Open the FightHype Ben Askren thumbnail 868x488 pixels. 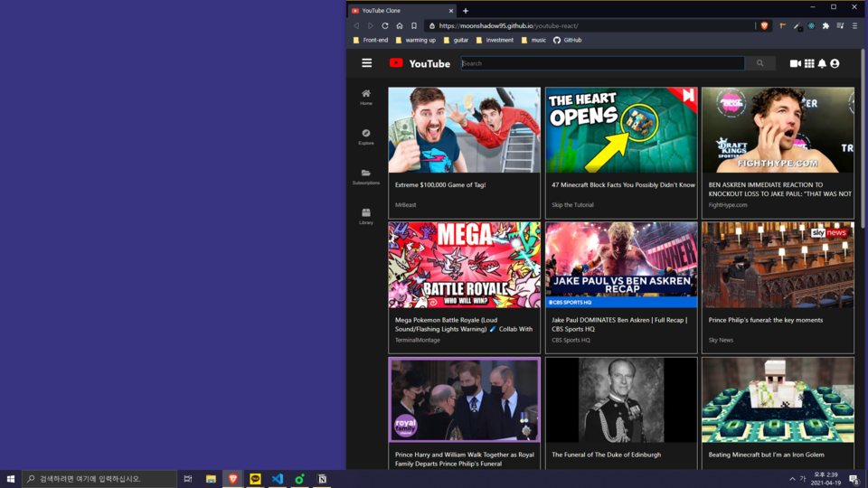[778, 130]
